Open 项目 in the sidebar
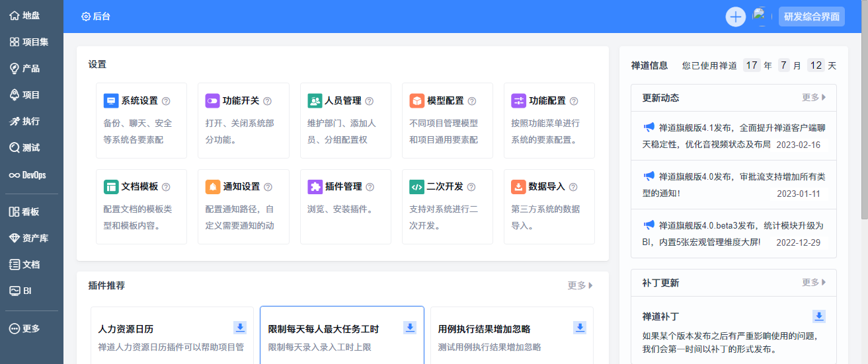 pos(24,94)
